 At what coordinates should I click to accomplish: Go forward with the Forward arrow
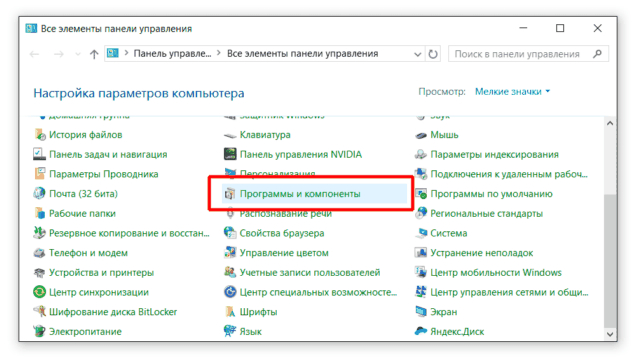tap(59, 54)
